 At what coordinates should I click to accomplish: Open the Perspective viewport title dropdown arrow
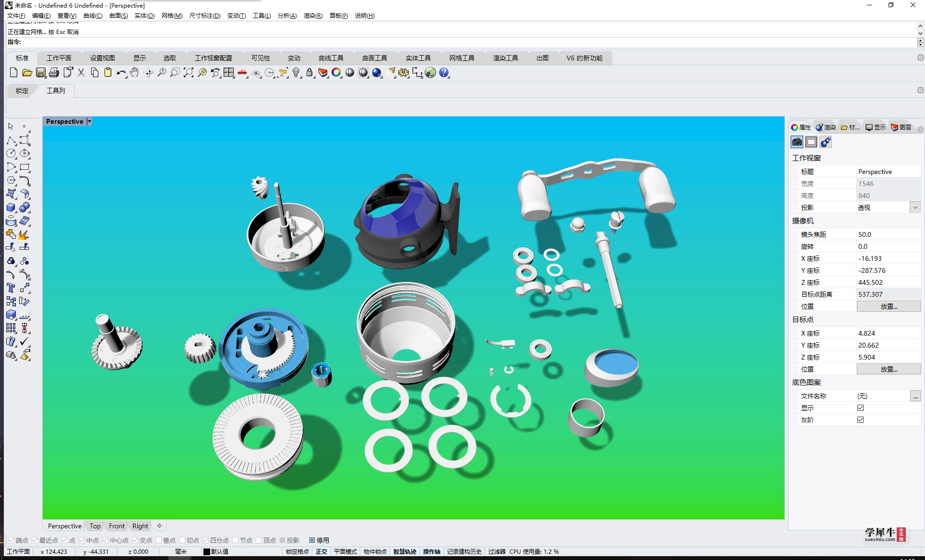(x=89, y=121)
